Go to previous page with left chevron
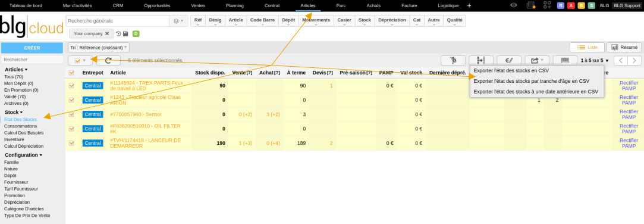The height and width of the screenshot is (224, 644). click(621, 61)
